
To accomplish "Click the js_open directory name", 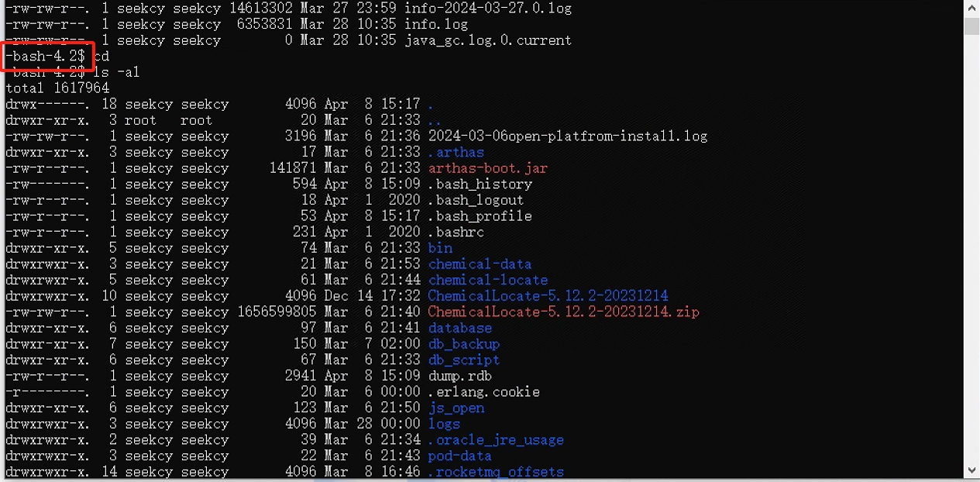I will click(456, 408).
